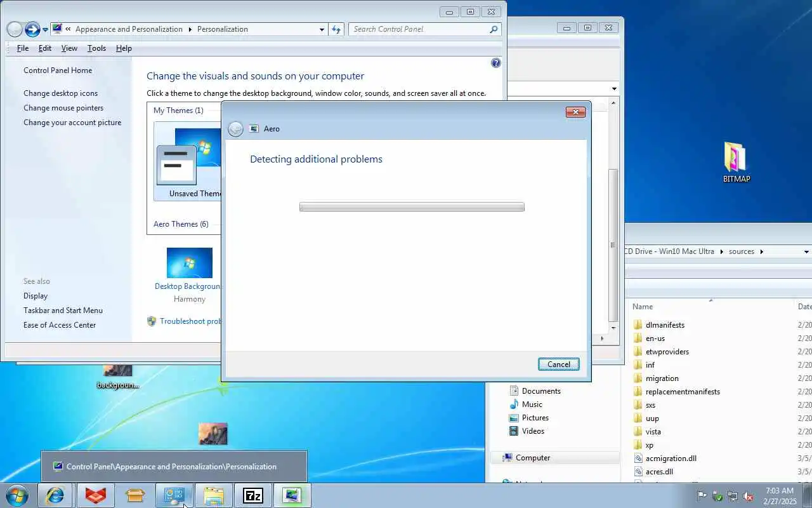Click the Control Panel forward arrow
Image resolution: width=812 pixels, height=508 pixels.
pos(32,29)
